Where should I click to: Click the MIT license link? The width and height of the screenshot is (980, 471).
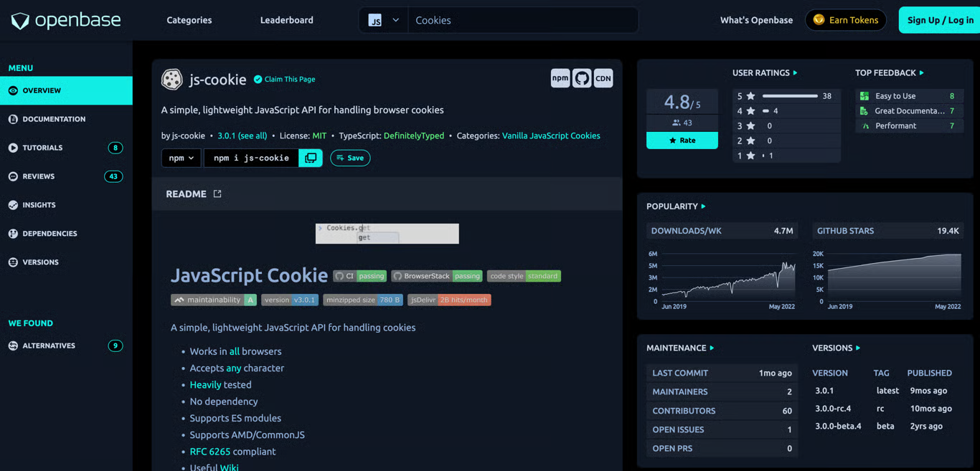(319, 135)
